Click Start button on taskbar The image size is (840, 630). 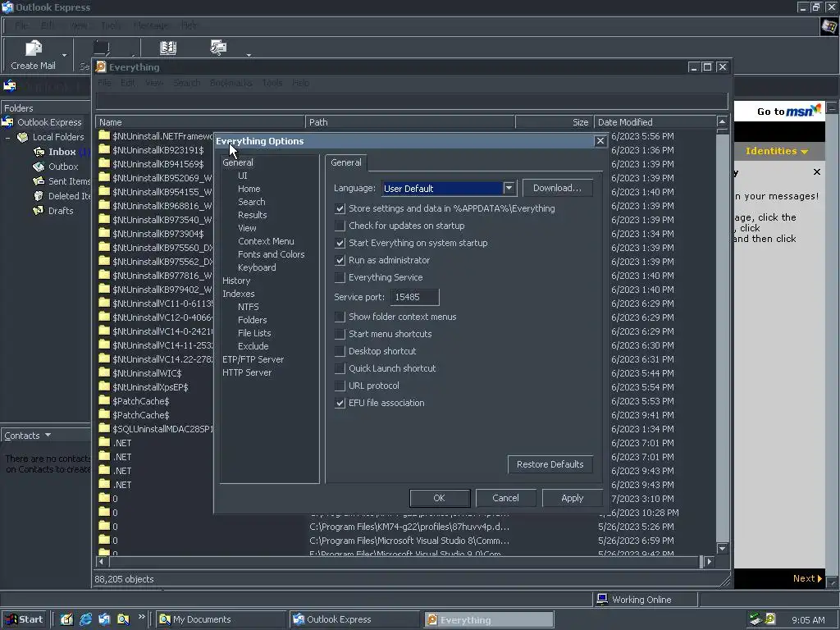click(x=24, y=619)
